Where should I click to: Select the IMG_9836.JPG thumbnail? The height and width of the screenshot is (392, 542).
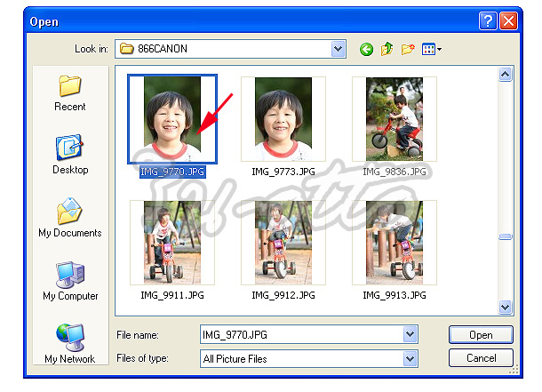tap(394, 119)
